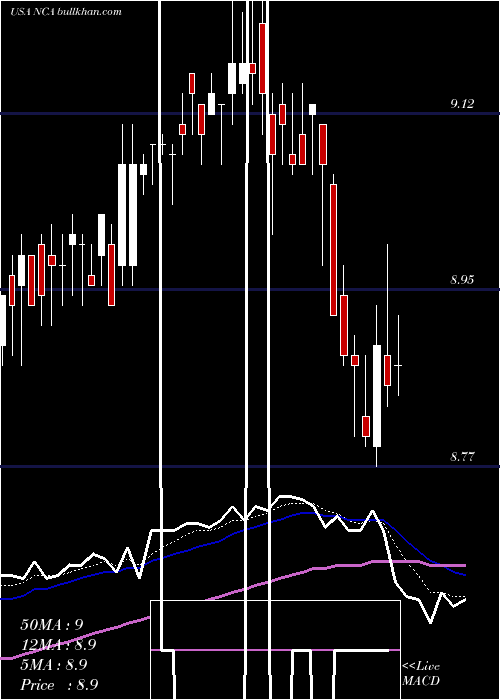The image size is (500, 700).
Task: Click the USA NCA bullkhan.com title text
Action: pos(66,12)
